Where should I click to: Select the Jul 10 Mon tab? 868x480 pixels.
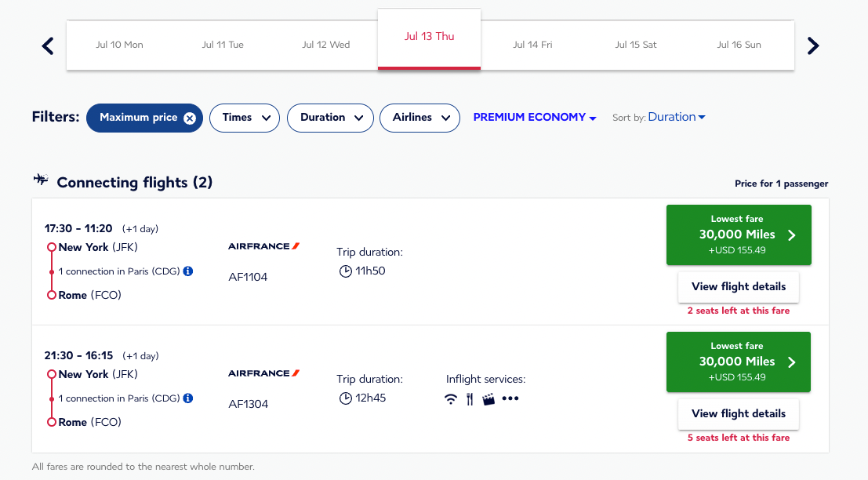(x=119, y=45)
